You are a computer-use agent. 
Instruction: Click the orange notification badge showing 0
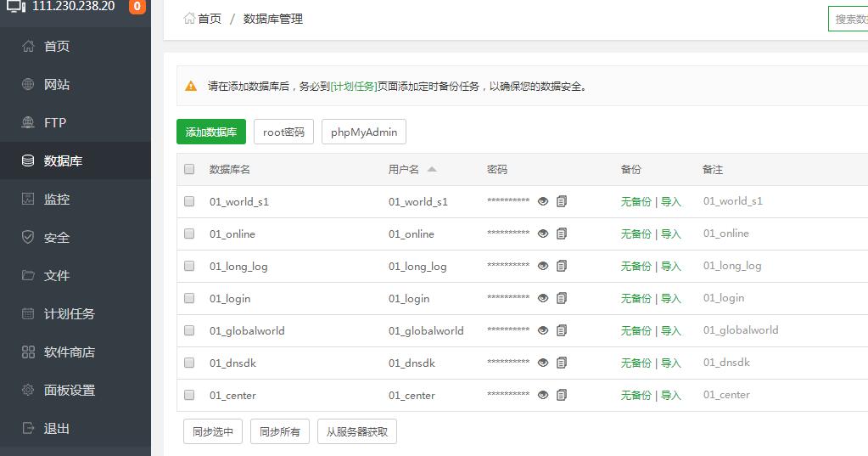point(137,7)
